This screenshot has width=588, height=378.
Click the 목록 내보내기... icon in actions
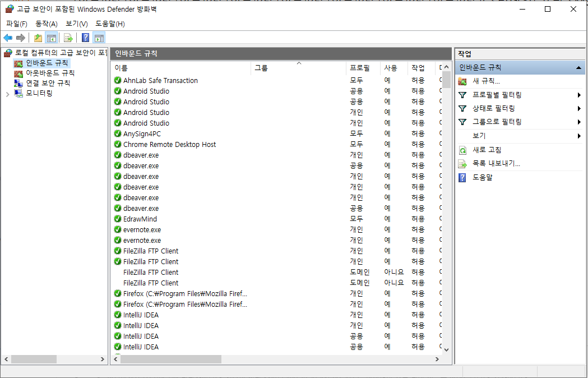point(463,164)
